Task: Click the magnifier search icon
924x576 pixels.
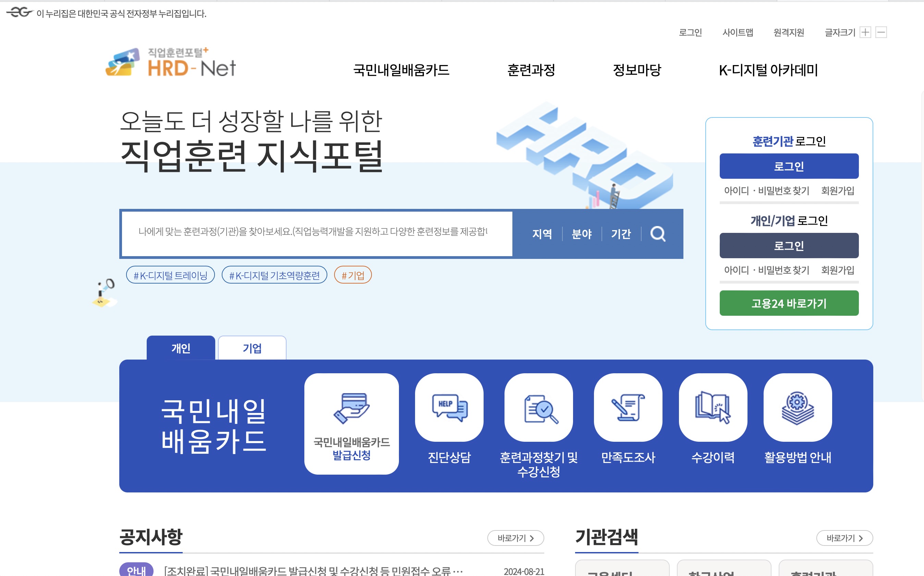Action: (658, 234)
